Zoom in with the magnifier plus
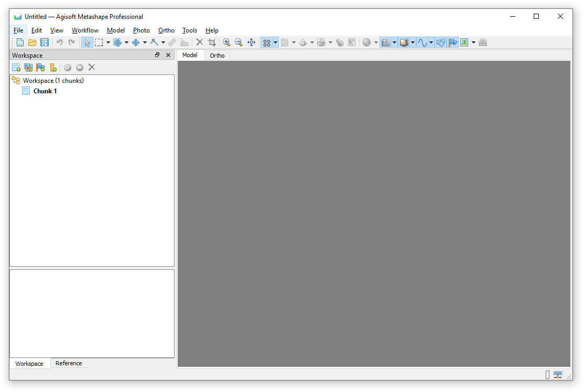 coord(226,42)
